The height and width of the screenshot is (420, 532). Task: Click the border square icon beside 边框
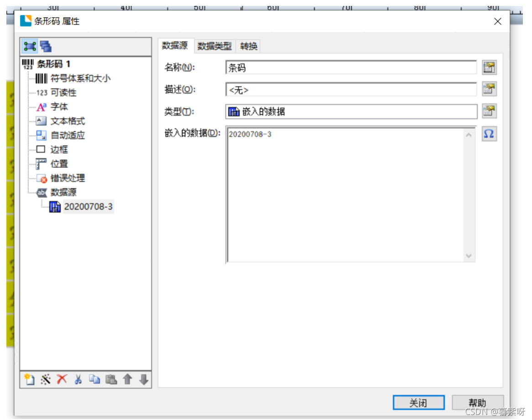[41, 149]
